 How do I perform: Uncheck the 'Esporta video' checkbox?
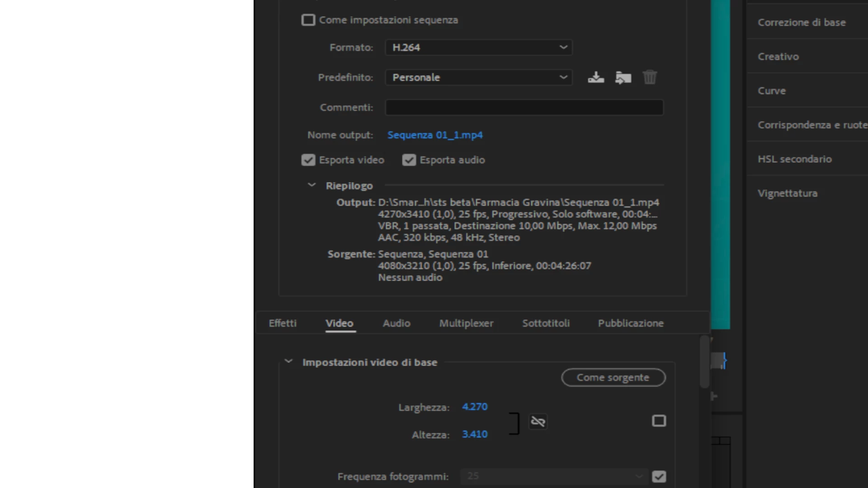tap(308, 160)
